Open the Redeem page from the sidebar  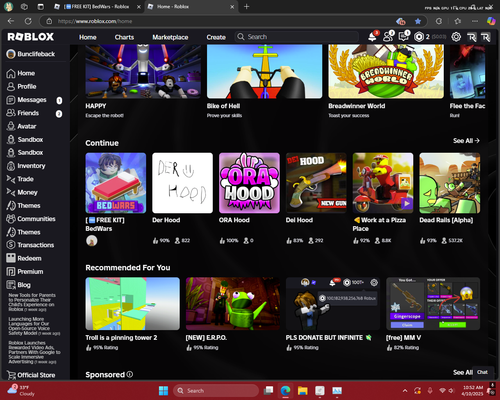24,258
